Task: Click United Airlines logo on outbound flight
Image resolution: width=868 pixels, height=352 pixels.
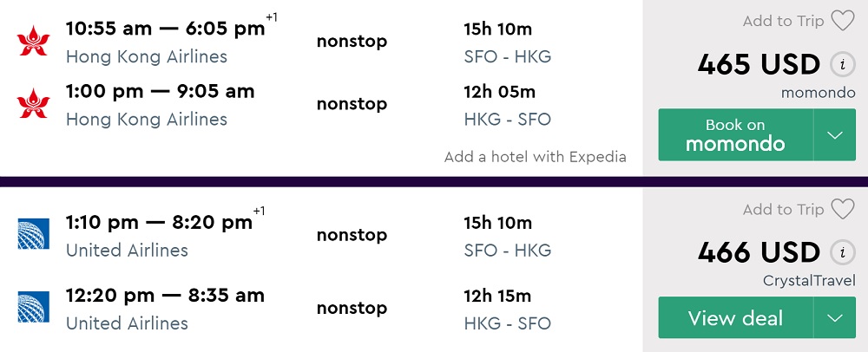Action: (34, 235)
